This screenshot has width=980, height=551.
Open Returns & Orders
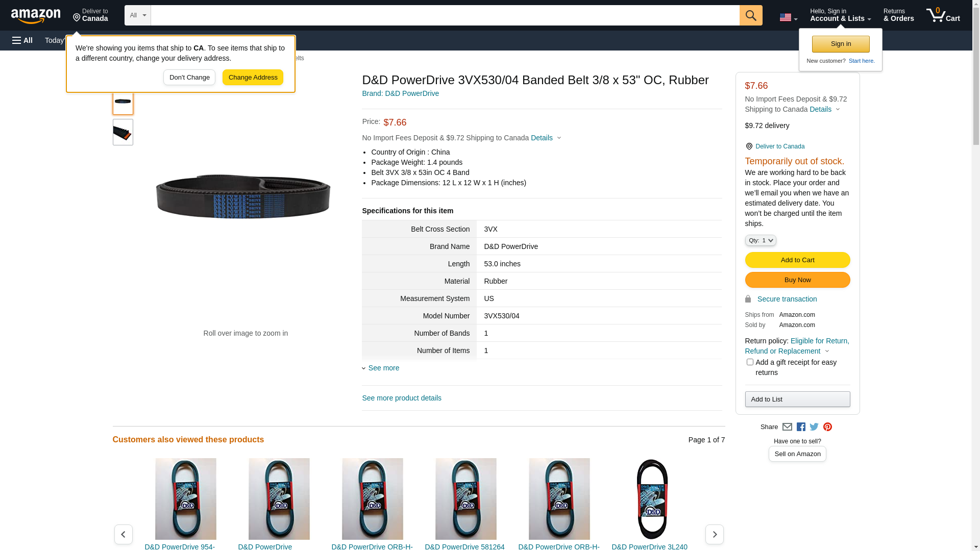tap(898, 15)
